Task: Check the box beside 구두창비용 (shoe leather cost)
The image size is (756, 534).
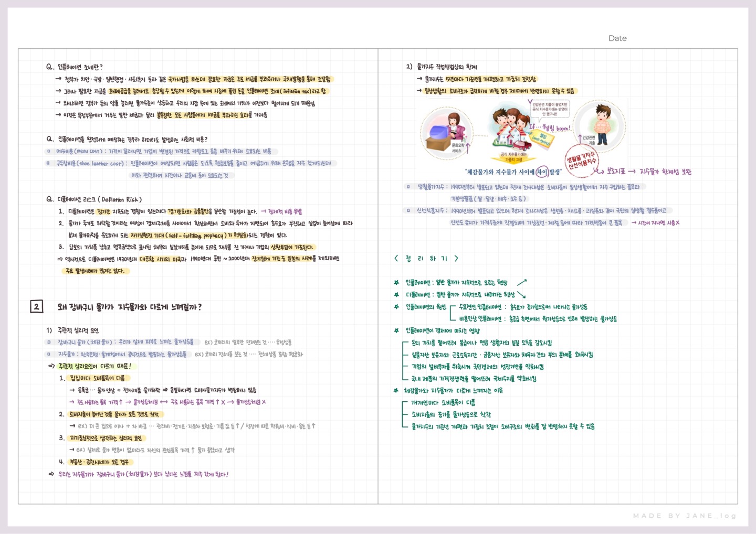Action: click(47, 163)
